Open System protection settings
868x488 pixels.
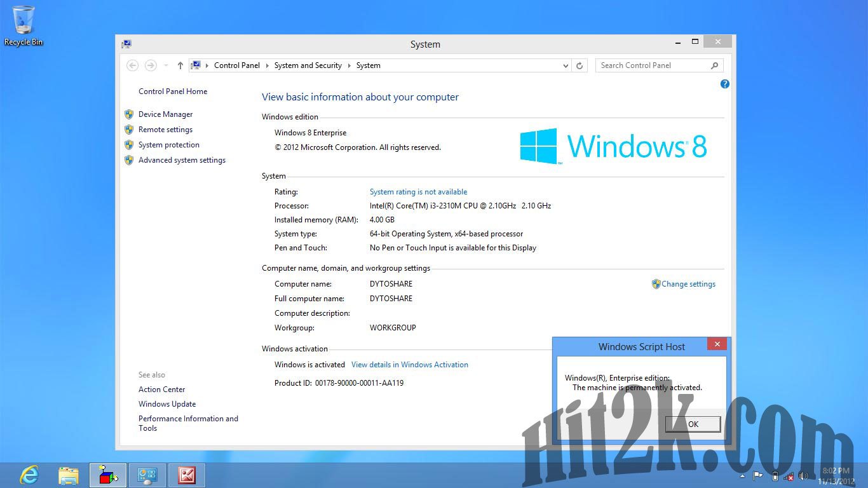(168, 144)
